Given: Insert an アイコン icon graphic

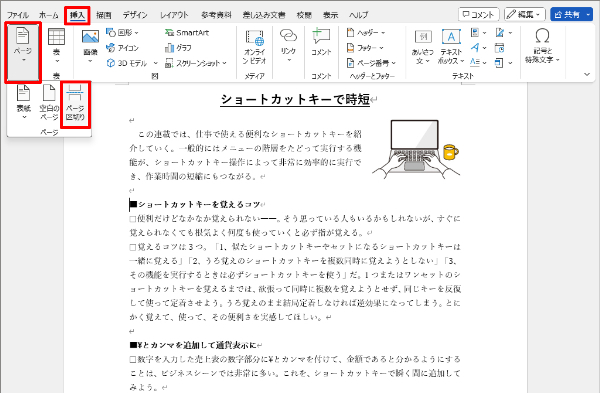Looking at the screenshot, I should tap(122, 48).
